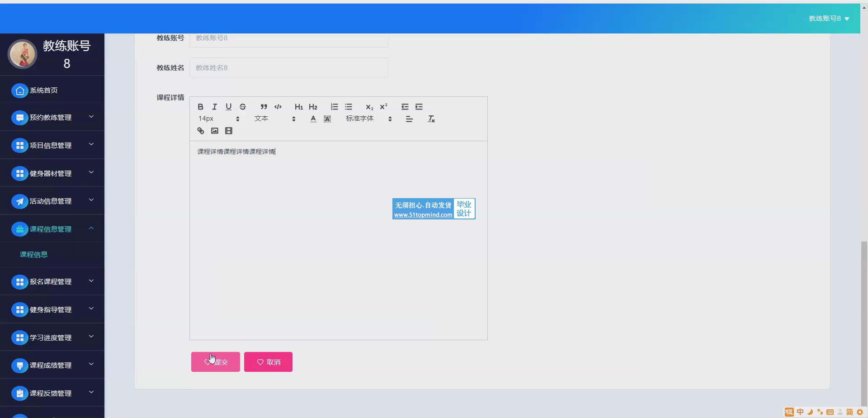868x418 pixels.
Task: Open the 文本 heading style dropdown
Action: 274,119
